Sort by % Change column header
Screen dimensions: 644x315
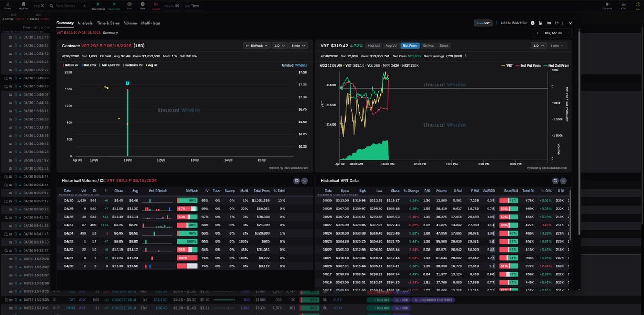coord(411,191)
